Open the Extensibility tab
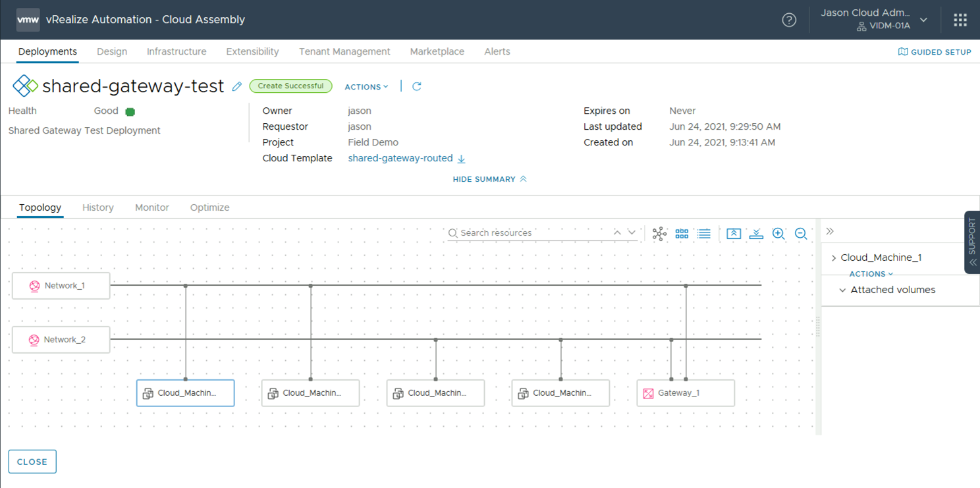The image size is (980, 488). click(252, 51)
